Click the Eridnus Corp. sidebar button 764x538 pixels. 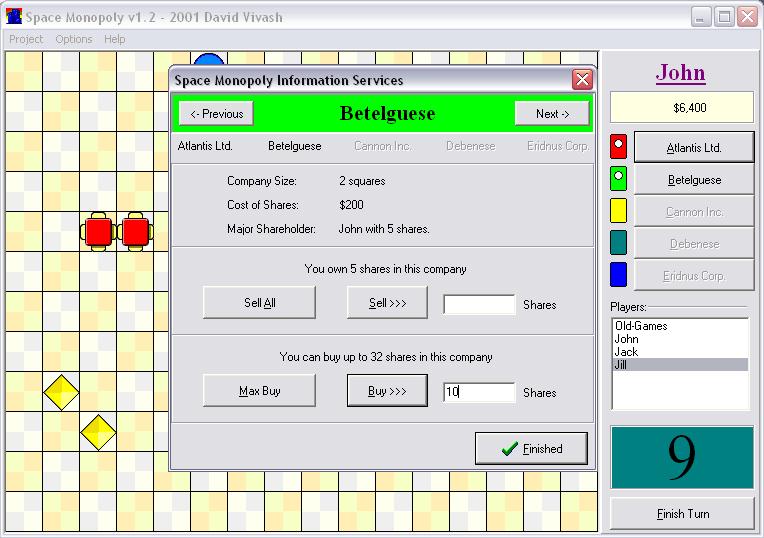pyautogui.click(x=694, y=276)
